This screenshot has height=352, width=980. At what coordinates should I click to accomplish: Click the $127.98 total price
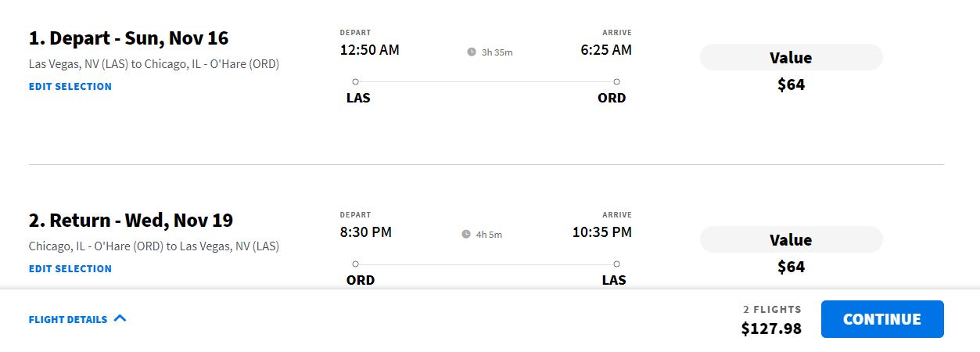click(x=771, y=329)
